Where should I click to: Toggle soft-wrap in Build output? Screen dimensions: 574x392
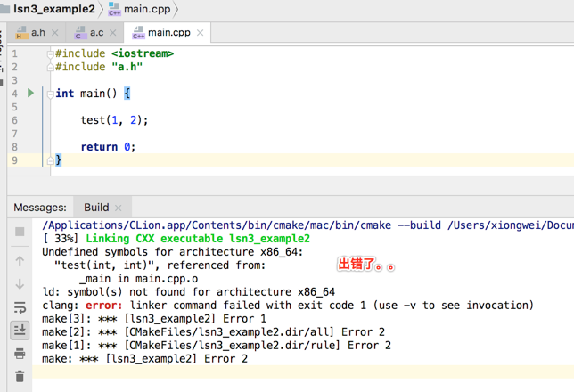(20, 307)
